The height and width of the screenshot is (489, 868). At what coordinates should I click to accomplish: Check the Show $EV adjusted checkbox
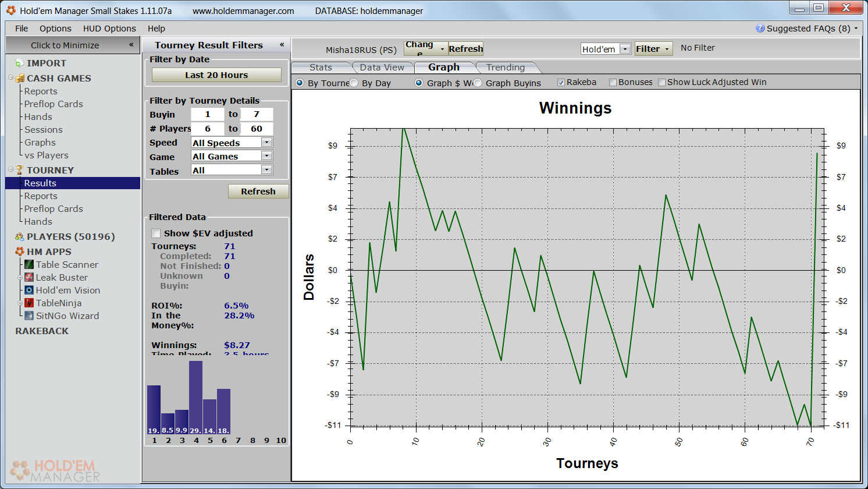point(156,233)
